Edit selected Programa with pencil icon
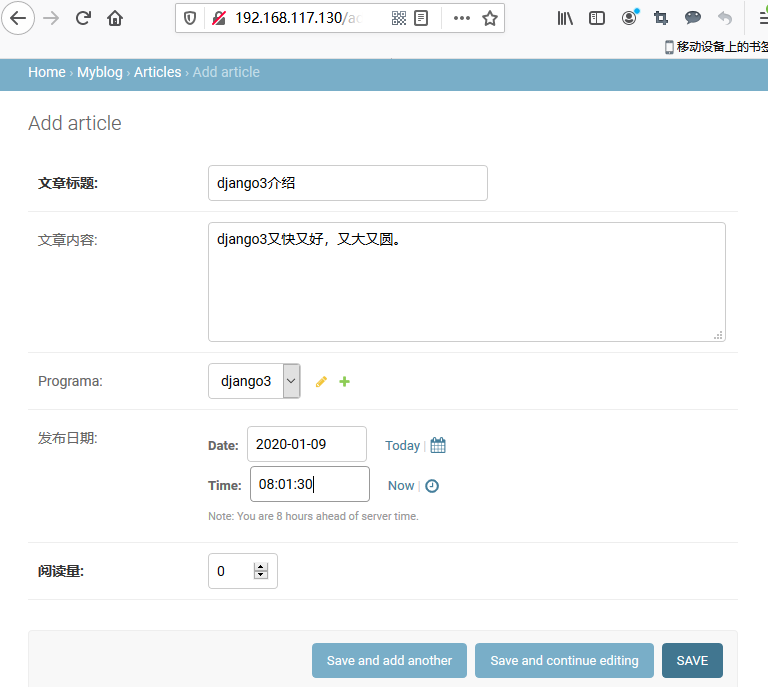This screenshot has width=768, height=687. click(x=321, y=381)
